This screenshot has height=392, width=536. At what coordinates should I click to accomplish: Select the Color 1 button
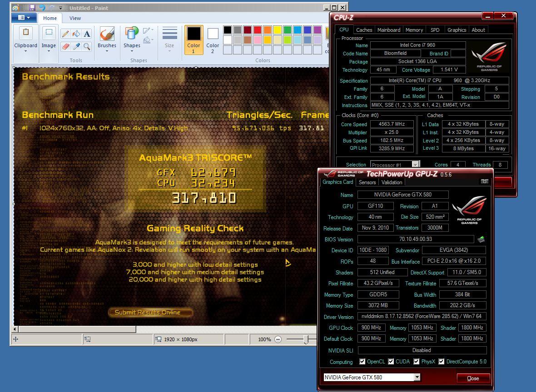click(194, 39)
